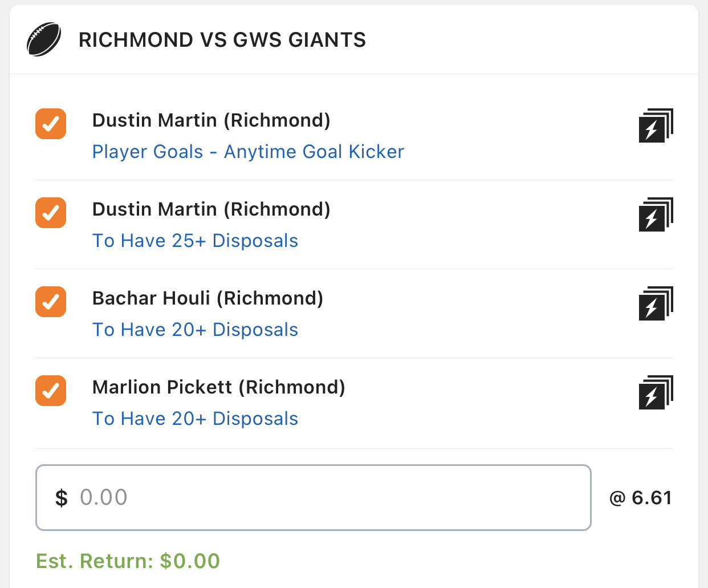708x588 pixels.
Task: Open Pickett's To Have 20+ Disposals link
Action: point(195,419)
